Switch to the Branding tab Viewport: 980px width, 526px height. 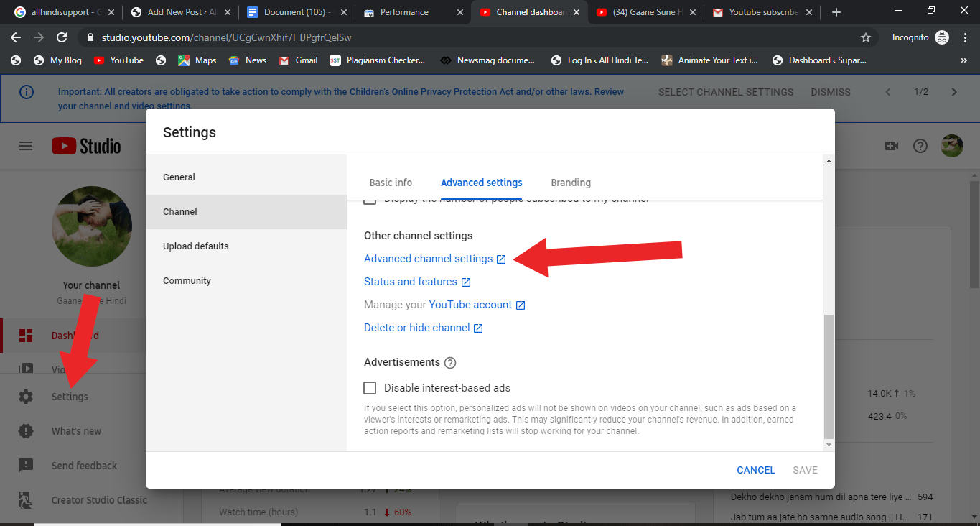pos(571,183)
